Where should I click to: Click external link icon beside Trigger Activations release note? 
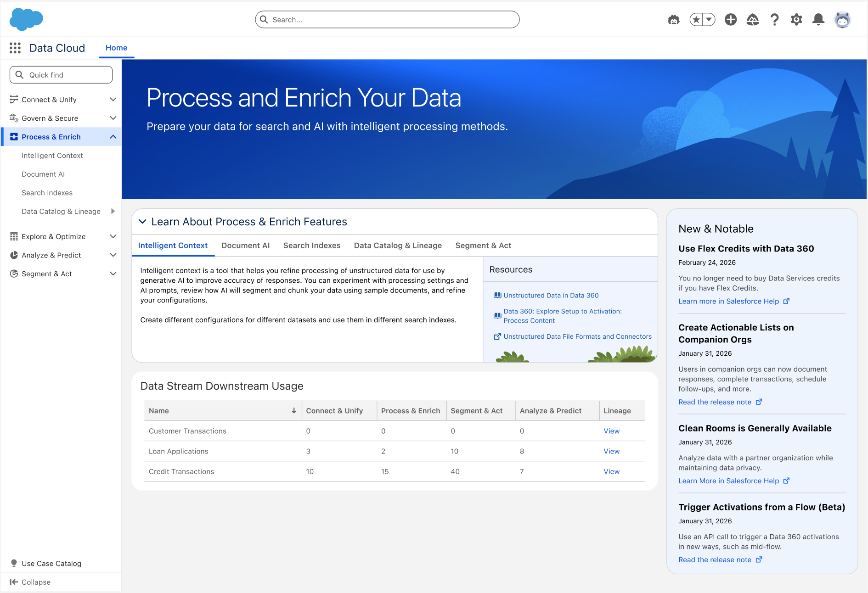point(759,559)
